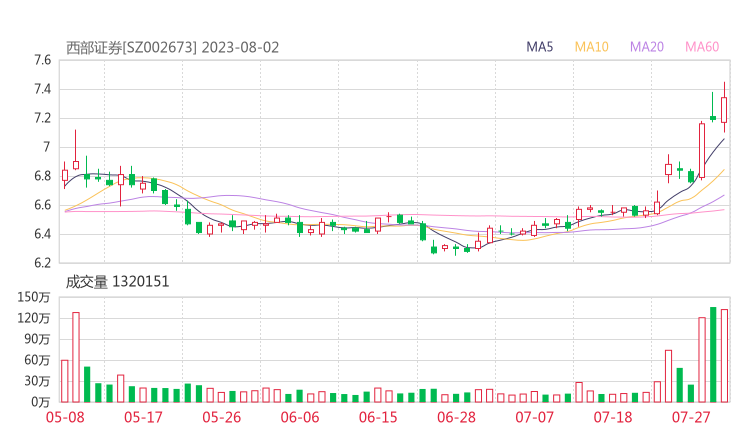Click the 07-07 date label

[x=534, y=417]
